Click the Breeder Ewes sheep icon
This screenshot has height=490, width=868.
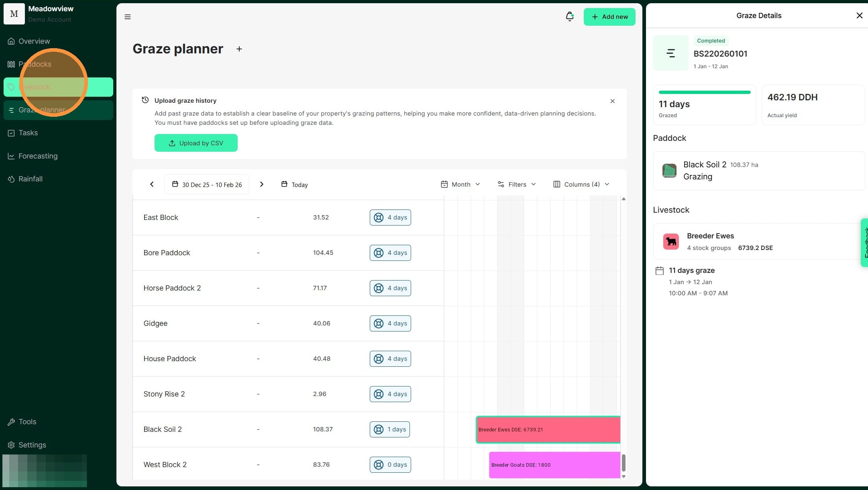click(x=670, y=242)
